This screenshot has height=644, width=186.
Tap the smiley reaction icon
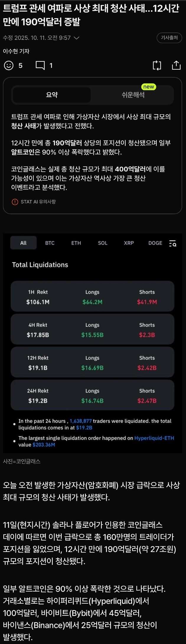(x=9, y=65)
